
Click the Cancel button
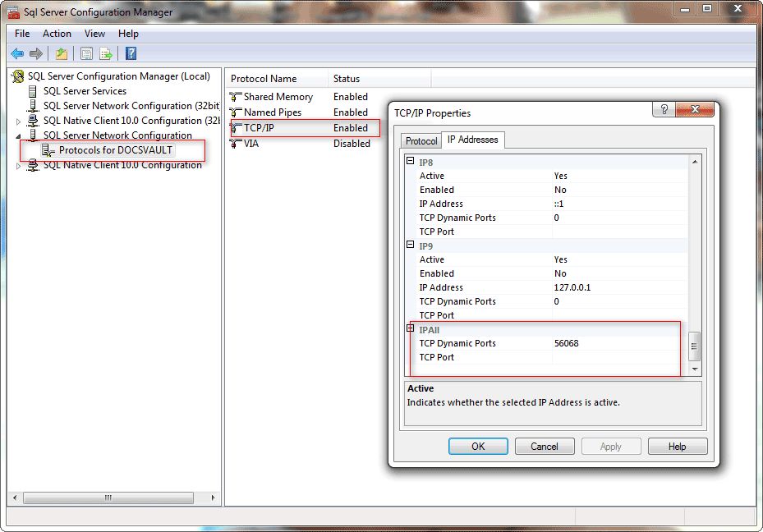(x=545, y=446)
